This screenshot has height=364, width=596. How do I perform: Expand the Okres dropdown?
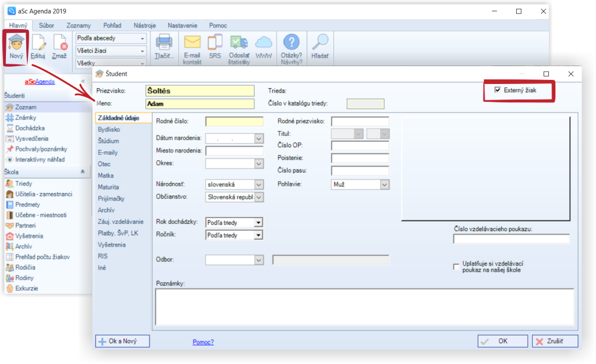point(259,163)
